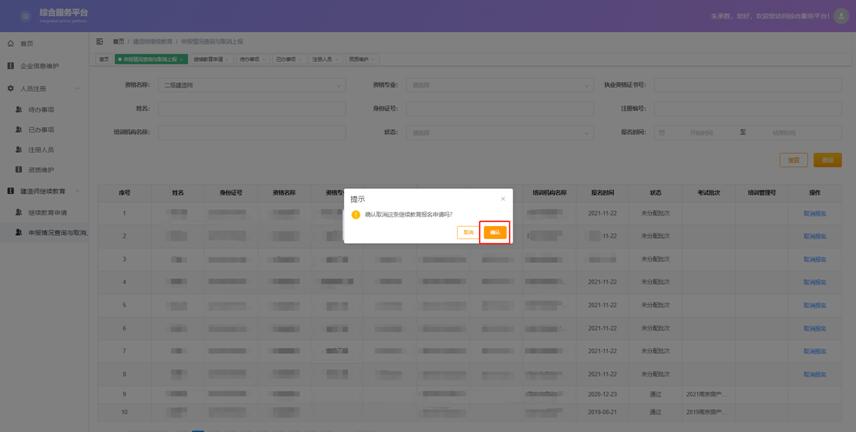This screenshot has height=432, width=856.
Task: Click the gear icon beside 人员注册
Action: click(x=11, y=88)
